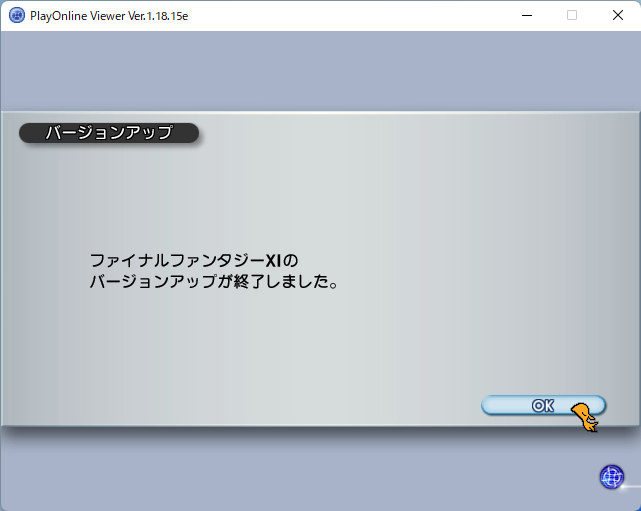This screenshot has width=641, height=511.
Task: Click the PlayOnline Viewer Ver.1.18.15e title text
Action: tap(109, 16)
